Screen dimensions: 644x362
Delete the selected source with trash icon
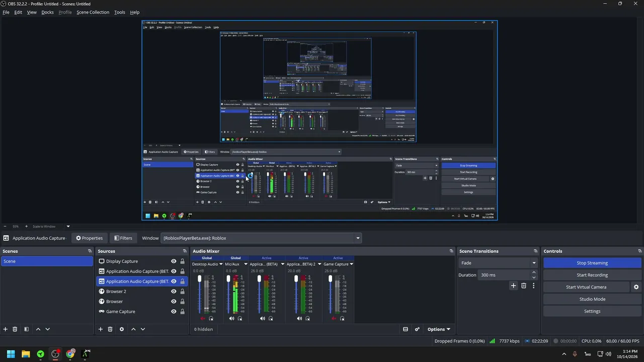click(110, 329)
